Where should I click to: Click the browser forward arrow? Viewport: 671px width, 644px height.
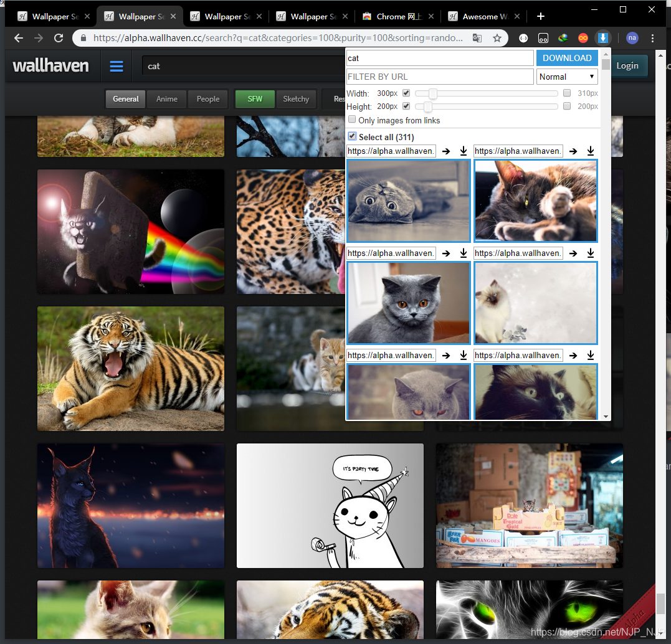[39, 38]
